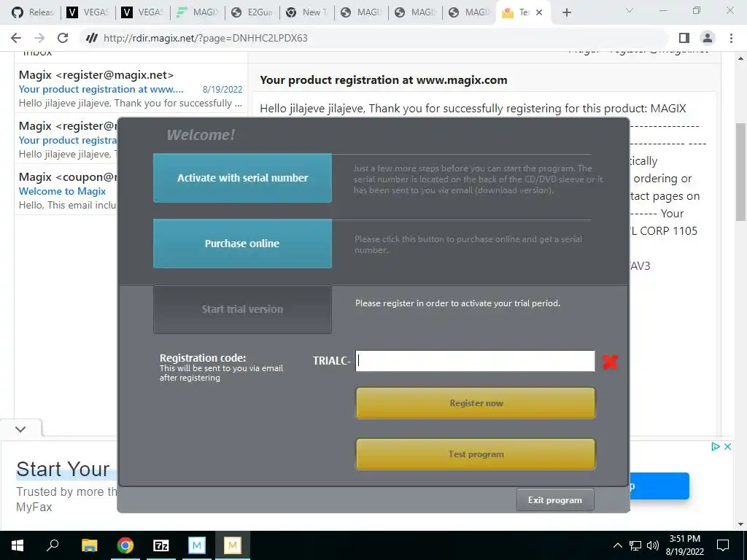Click the Exit program button

(555, 500)
